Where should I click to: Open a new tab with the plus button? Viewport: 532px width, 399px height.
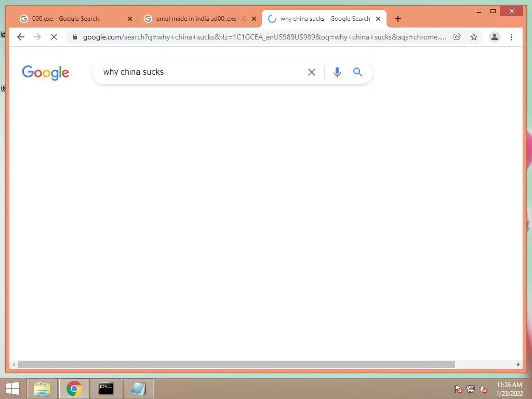tap(398, 19)
